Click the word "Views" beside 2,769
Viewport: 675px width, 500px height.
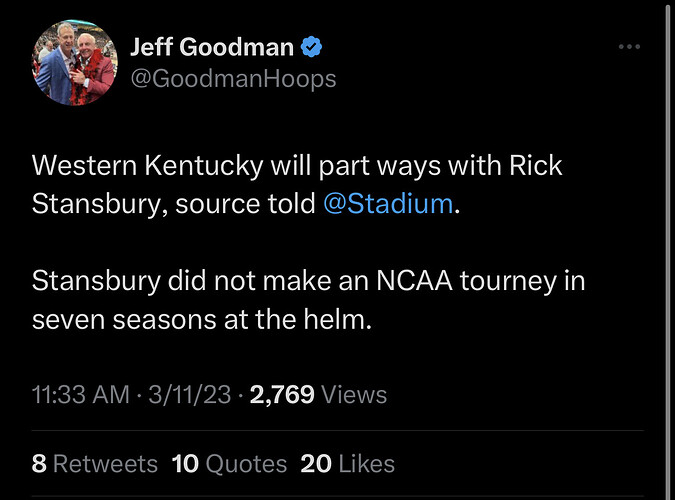click(x=354, y=395)
